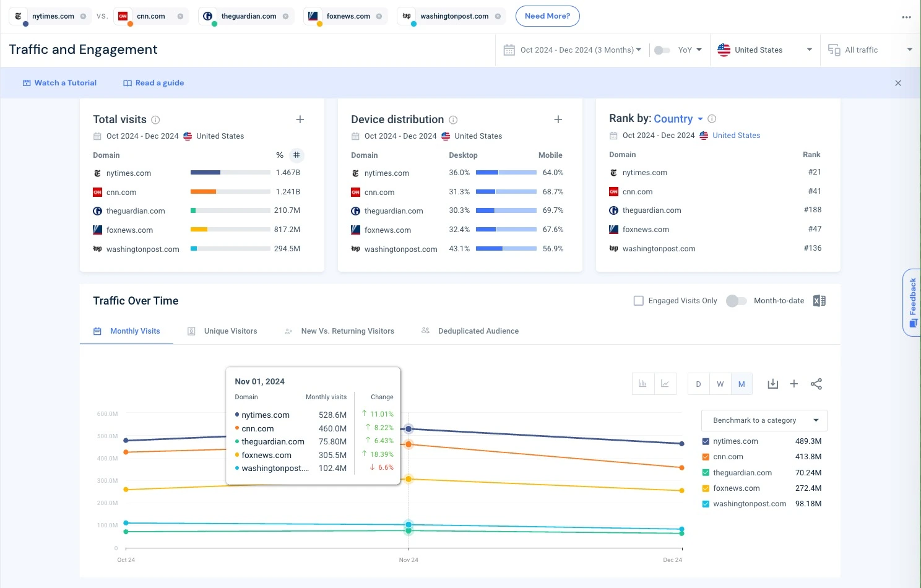
Task: Open Watch a Tutorial
Action: 59,82
